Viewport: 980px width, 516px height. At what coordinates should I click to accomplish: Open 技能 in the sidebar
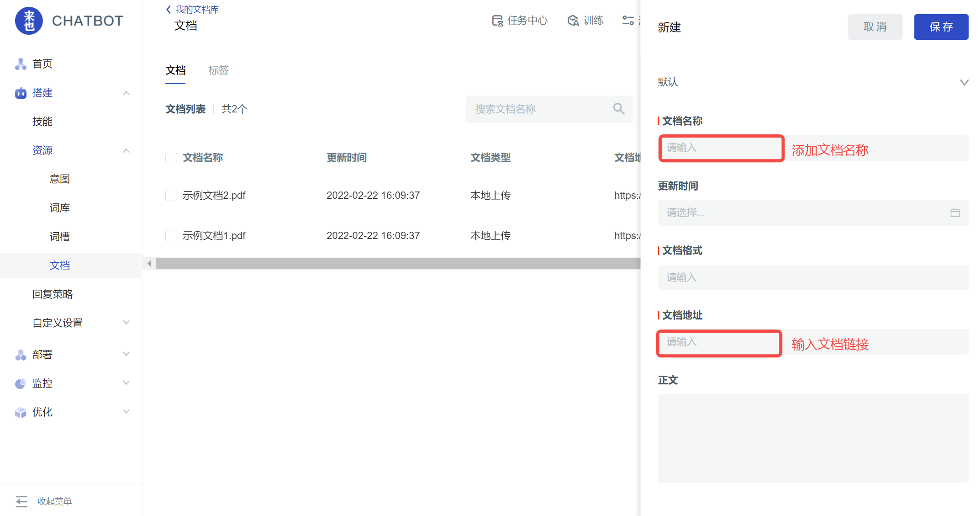42,122
